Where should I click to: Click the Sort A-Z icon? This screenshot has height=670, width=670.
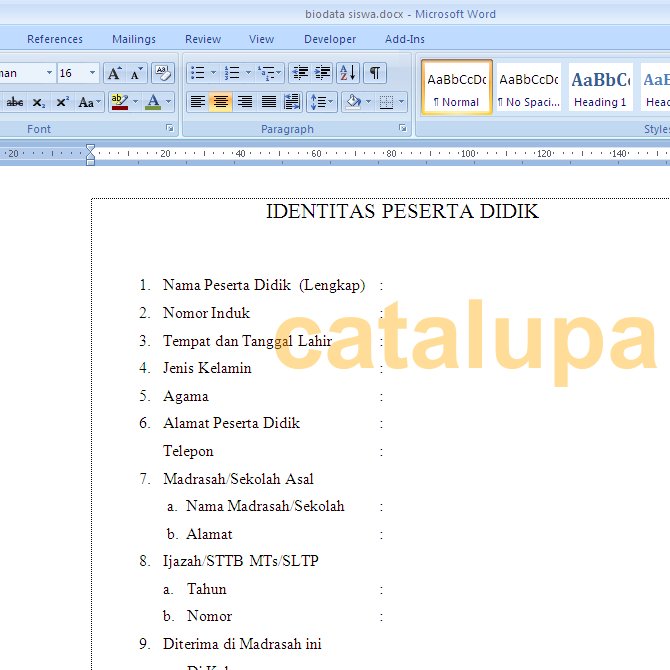coord(348,73)
